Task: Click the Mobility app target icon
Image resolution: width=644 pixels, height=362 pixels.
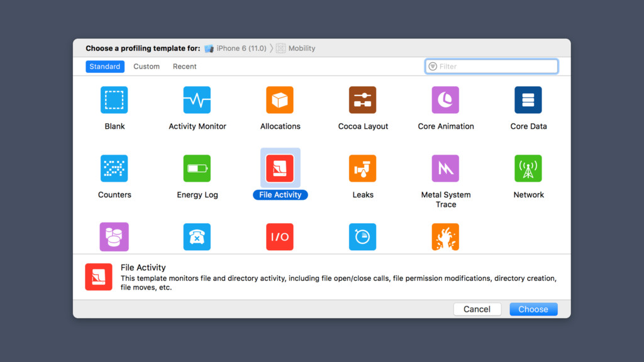Action: (280, 48)
